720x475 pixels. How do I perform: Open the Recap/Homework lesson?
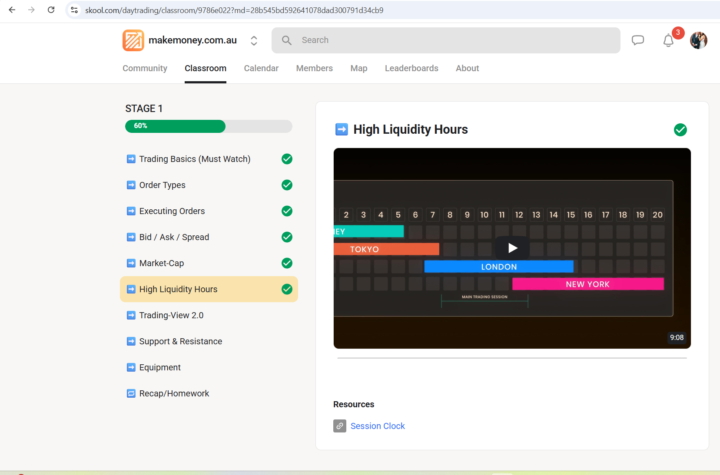(x=174, y=393)
